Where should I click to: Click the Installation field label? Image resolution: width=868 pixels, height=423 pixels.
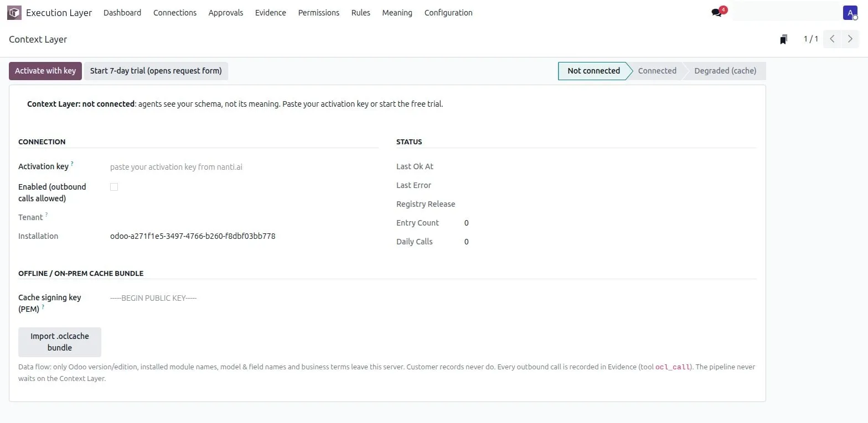tap(38, 236)
